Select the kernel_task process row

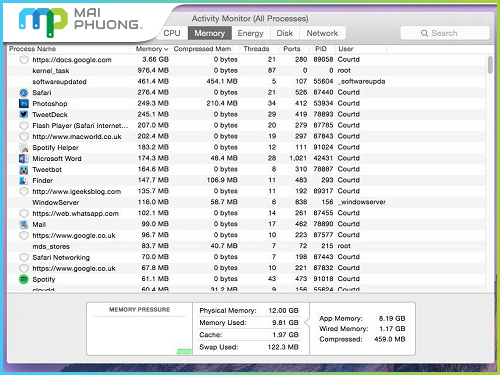click(x=247, y=71)
